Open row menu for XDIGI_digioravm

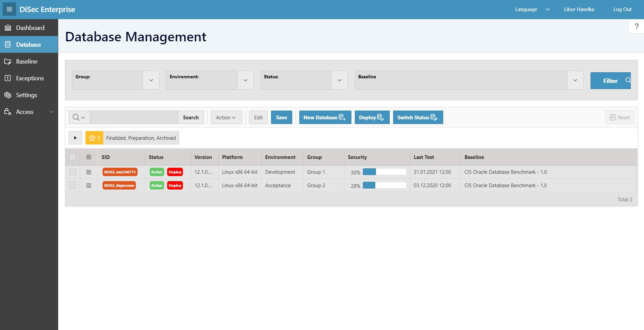pos(89,185)
